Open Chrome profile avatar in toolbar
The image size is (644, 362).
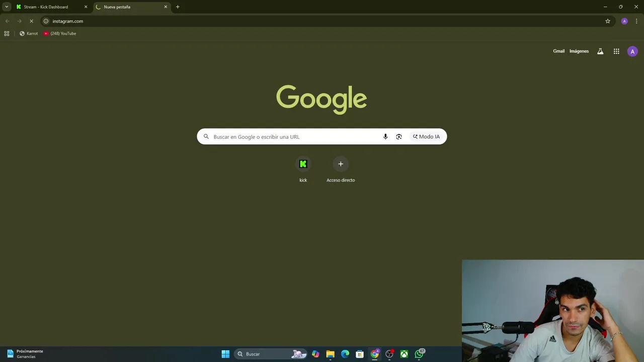624,21
